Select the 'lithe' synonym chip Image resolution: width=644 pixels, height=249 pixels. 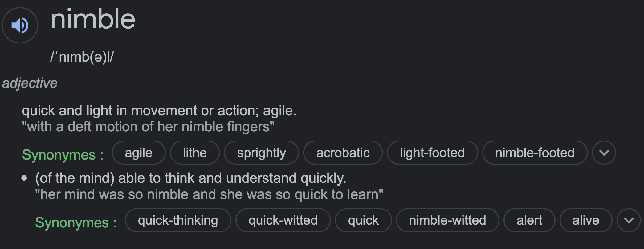point(195,153)
